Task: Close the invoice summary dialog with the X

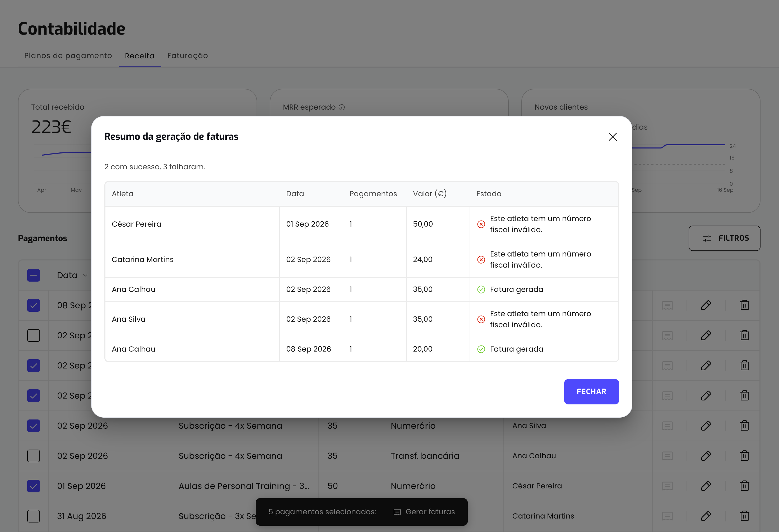Action: pos(613,137)
